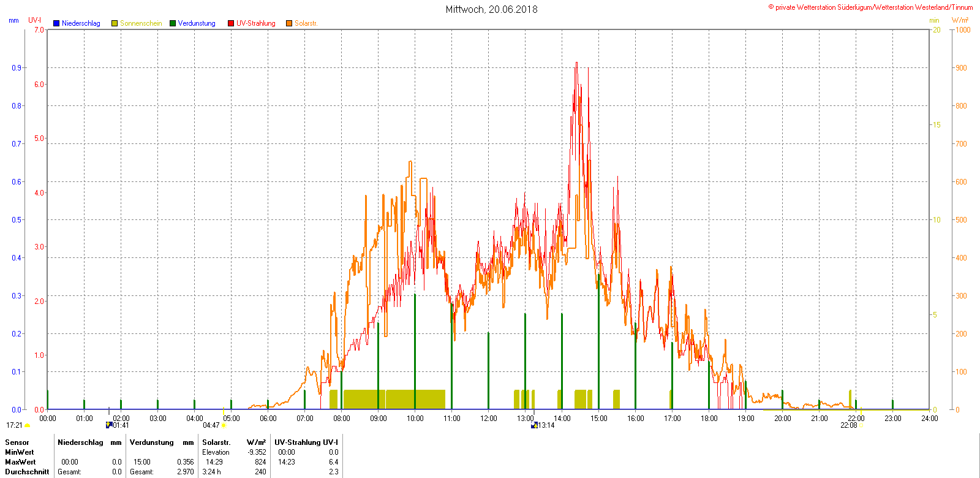Screen dimensions: 980x478
Task: Click the UV maximum time 14:23
Action: (287, 462)
